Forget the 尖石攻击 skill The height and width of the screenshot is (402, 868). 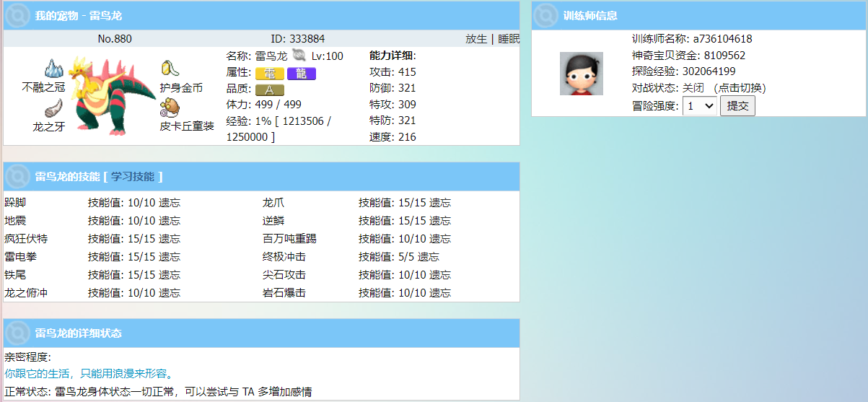pyautogui.click(x=440, y=275)
